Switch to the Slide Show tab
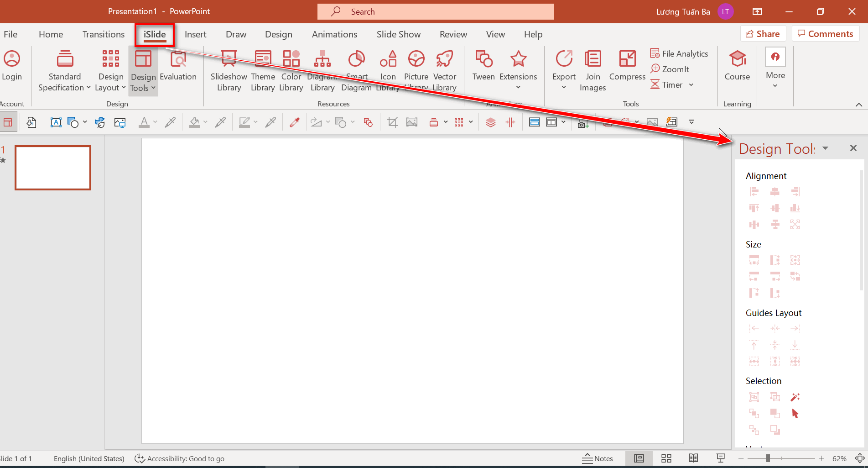 [x=398, y=34]
